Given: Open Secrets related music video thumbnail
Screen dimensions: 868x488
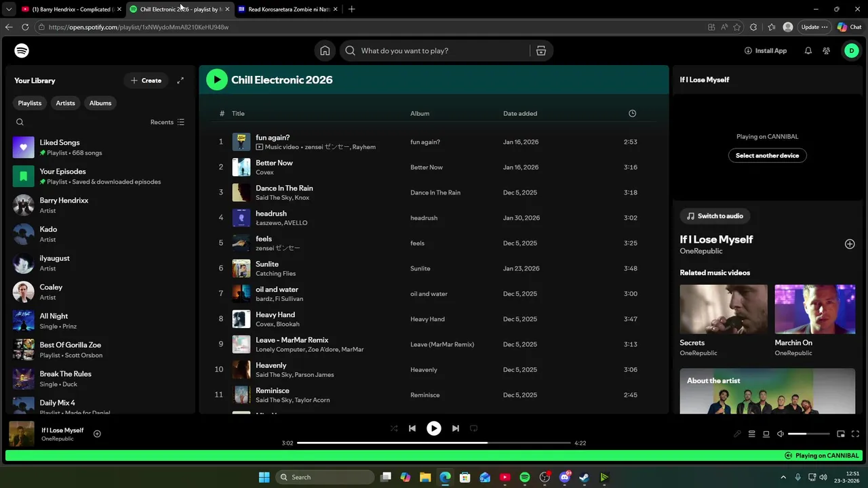Looking at the screenshot, I should point(724,309).
